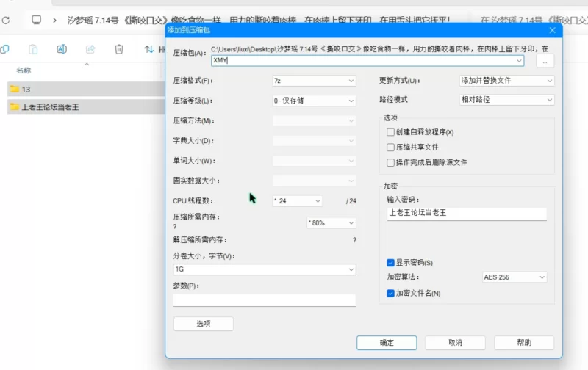Open the CPU 线程数 dropdown showing 24
The height and width of the screenshot is (370, 588).
pyautogui.click(x=298, y=201)
